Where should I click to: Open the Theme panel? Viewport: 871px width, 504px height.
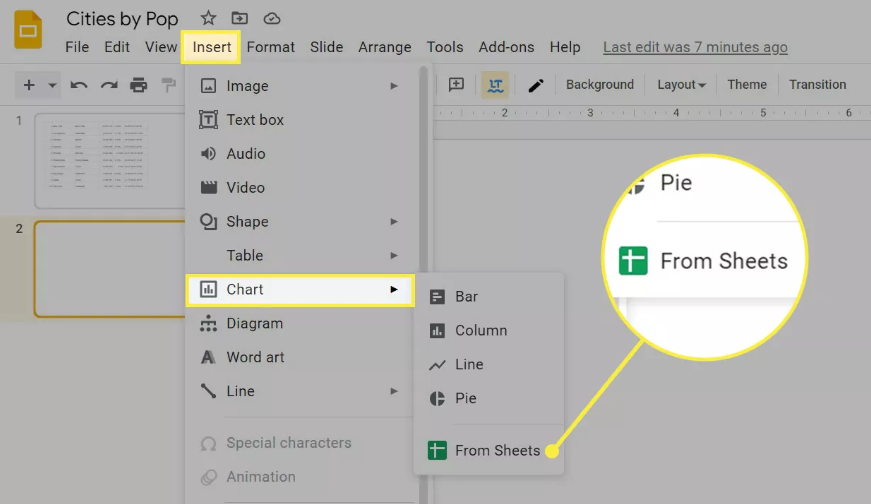[x=747, y=84]
